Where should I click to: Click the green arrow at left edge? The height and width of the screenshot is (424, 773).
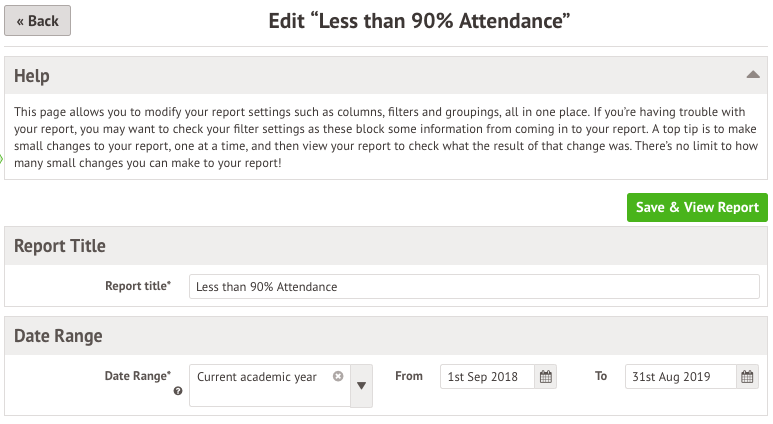point(2,159)
